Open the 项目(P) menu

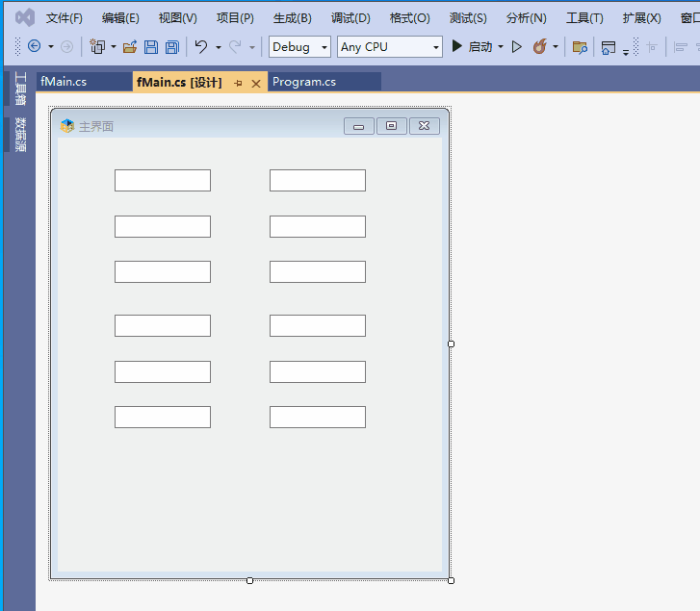pos(235,18)
